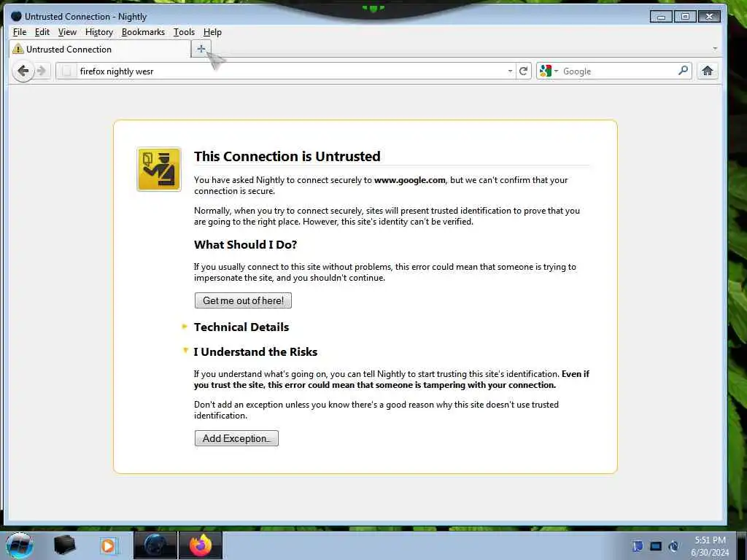747x560 pixels.
Task: Click the Add Exception button
Action: pos(236,438)
